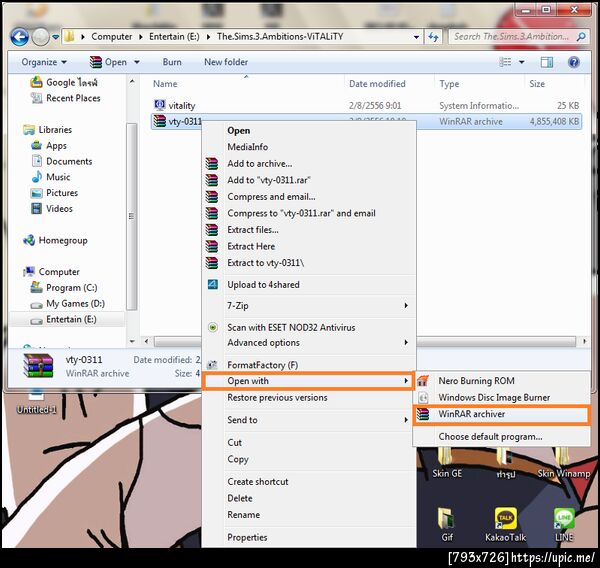Select the Entertain (E:) drive
This screenshot has width=600, height=568.
(63, 319)
